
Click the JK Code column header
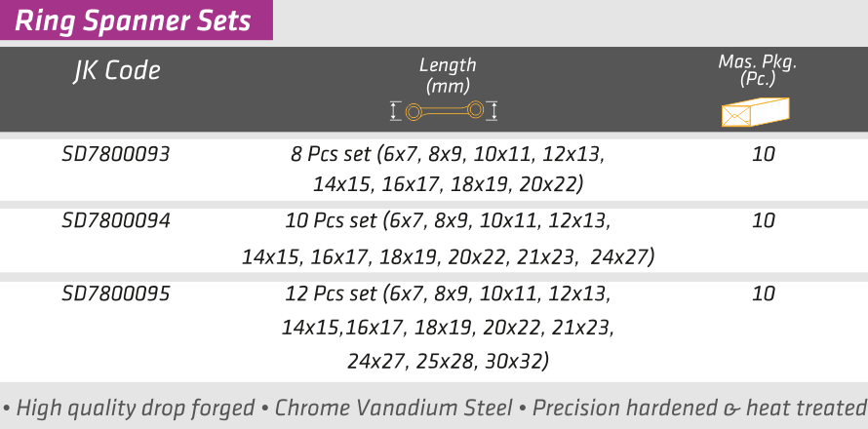(116, 71)
